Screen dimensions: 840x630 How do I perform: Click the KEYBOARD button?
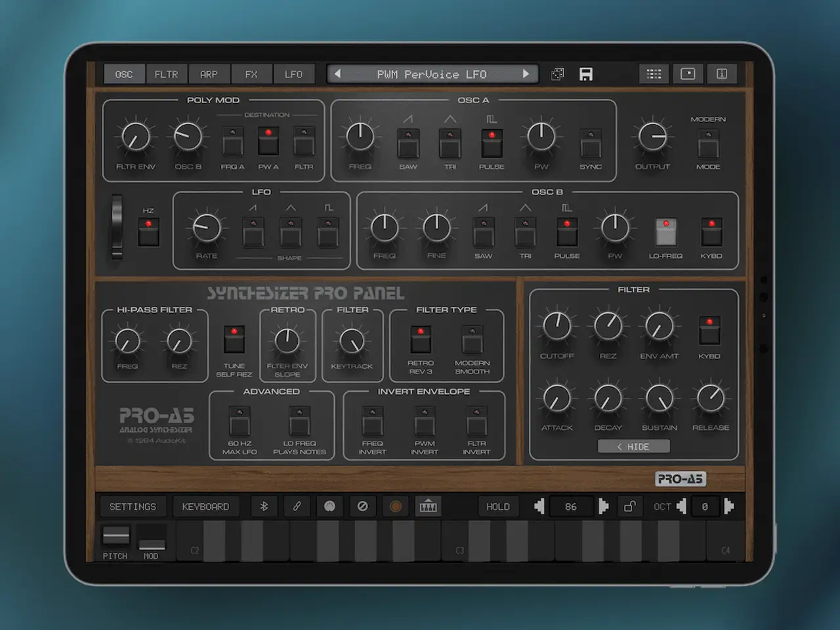click(205, 507)
